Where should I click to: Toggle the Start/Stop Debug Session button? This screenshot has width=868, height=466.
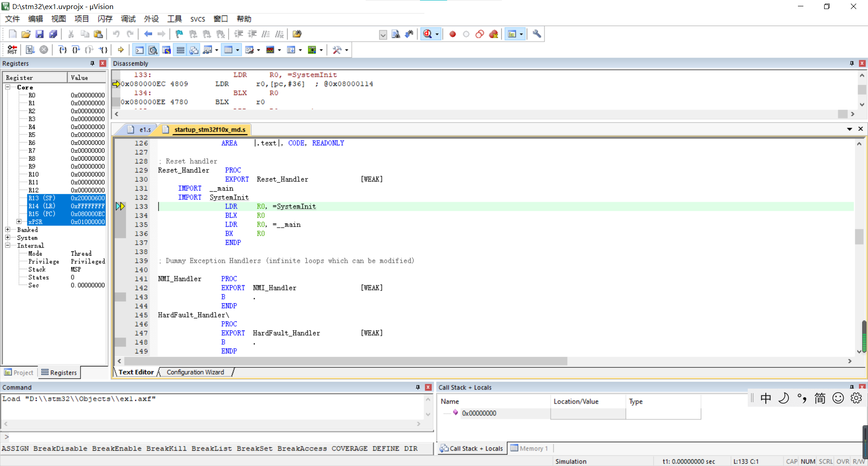pyautogui.click(x=428, y=34)
